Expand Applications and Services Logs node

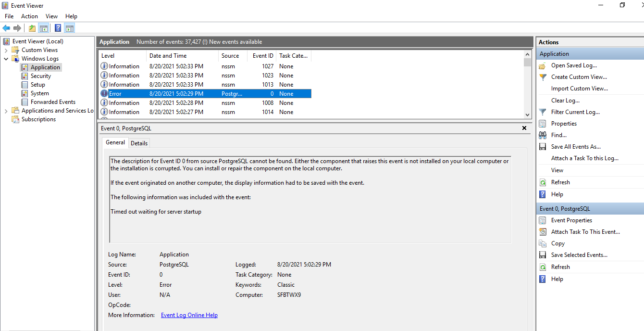[6, 111]
